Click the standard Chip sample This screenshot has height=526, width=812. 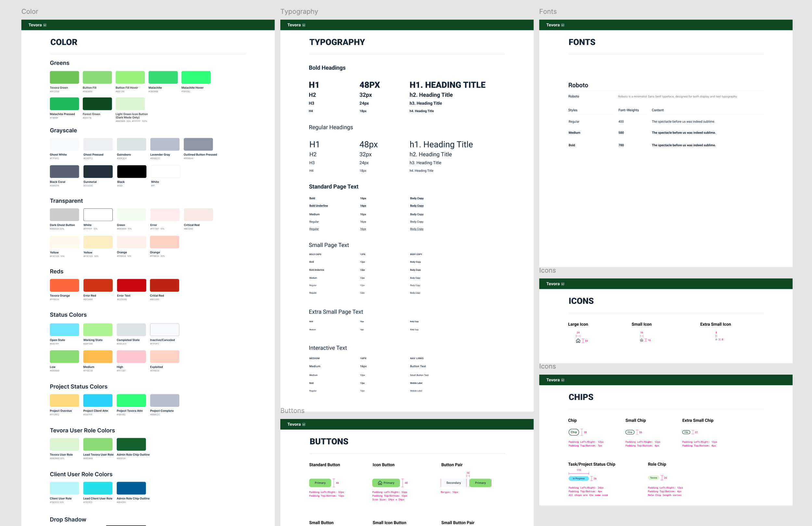(574, 432)
